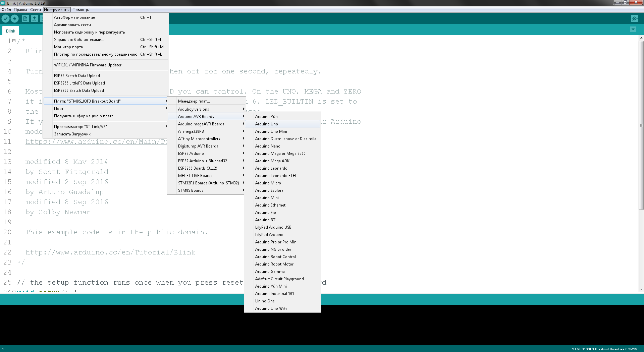Click the status bar board text STM8S103F3 on COM39
644x352 pixels.
click(604, 349)
